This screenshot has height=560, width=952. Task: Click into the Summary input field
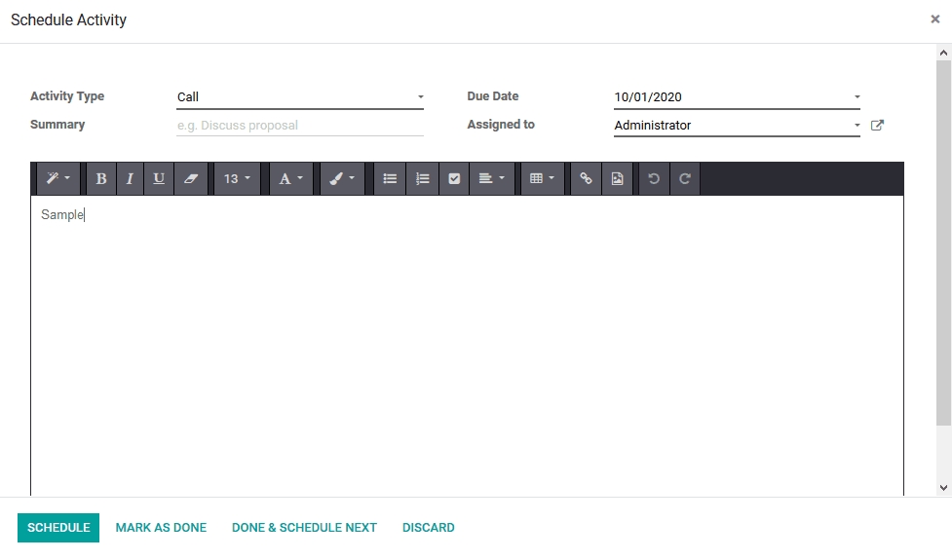299,126
